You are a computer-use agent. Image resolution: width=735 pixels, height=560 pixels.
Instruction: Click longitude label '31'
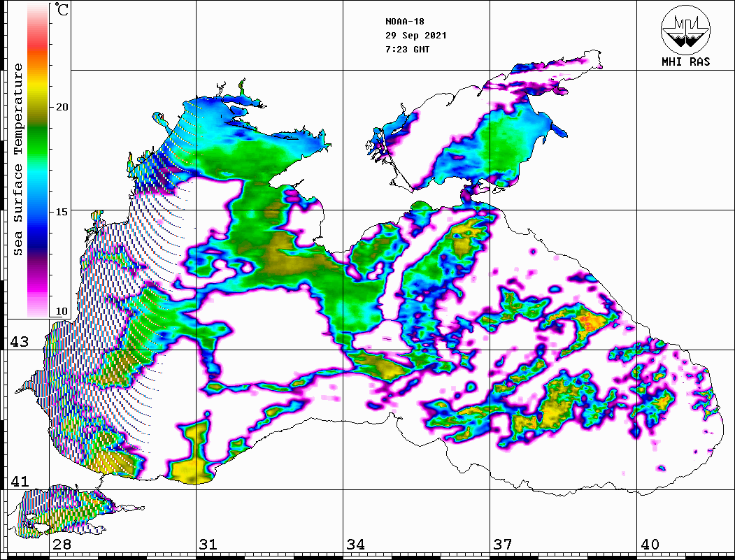pyautogui.click(x=208, y=545)
